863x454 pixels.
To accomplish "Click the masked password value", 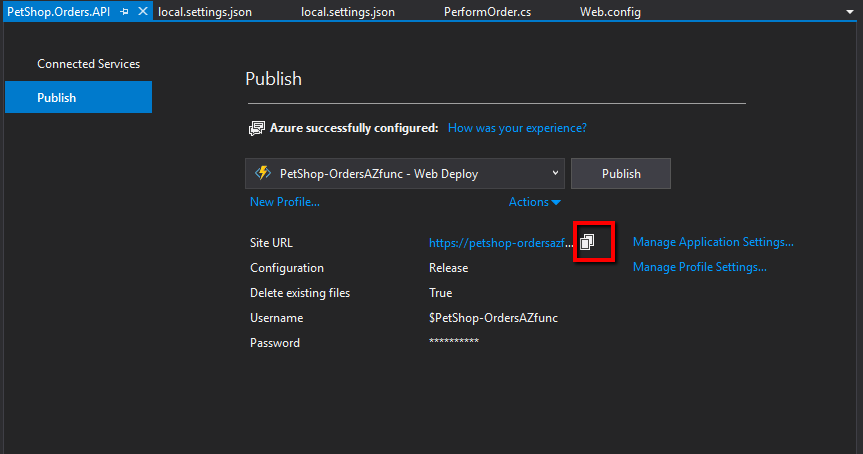I will [x=454, y=341].
